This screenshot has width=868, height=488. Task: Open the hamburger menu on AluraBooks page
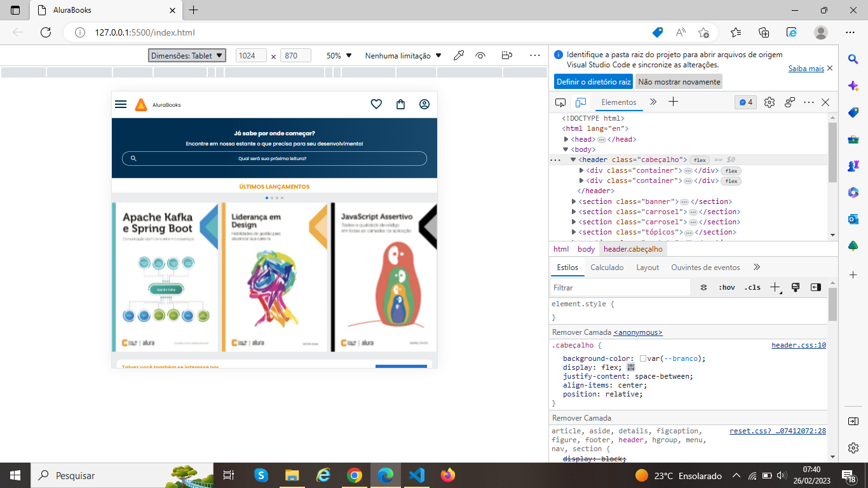[121, 104]
